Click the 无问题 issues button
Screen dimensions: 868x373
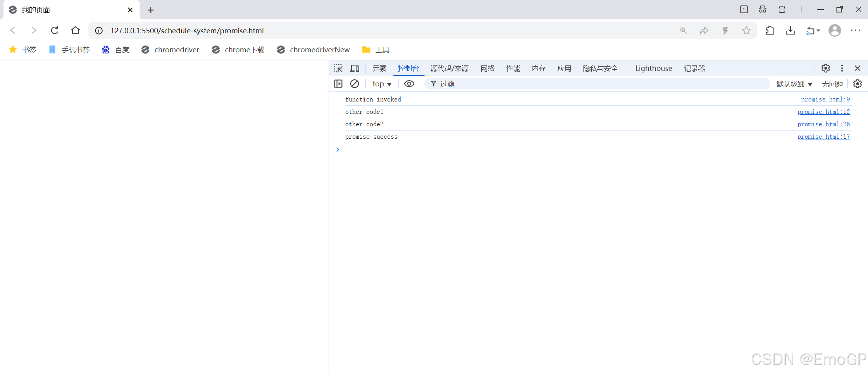832,84
